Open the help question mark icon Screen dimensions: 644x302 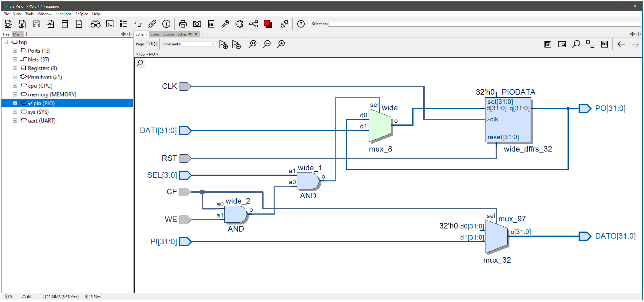(301, 24)
